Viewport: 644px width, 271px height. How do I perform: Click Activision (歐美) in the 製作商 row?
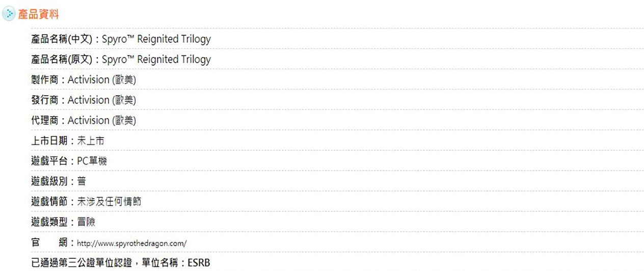tap(102, 80)
